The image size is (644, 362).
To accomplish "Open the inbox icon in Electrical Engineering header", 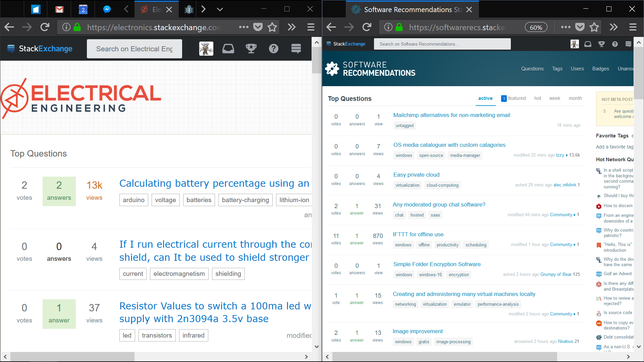I will (228, 49).
